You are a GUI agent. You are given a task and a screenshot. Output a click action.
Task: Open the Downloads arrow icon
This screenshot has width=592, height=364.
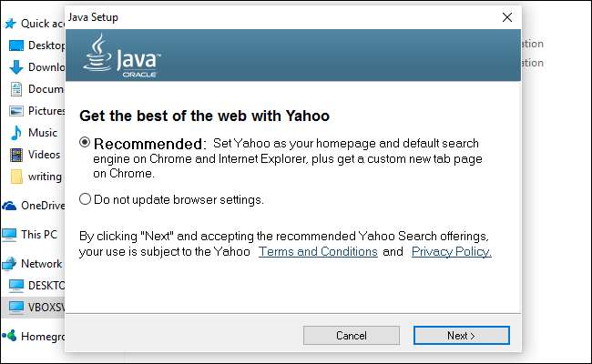click(x=16, y=67)
